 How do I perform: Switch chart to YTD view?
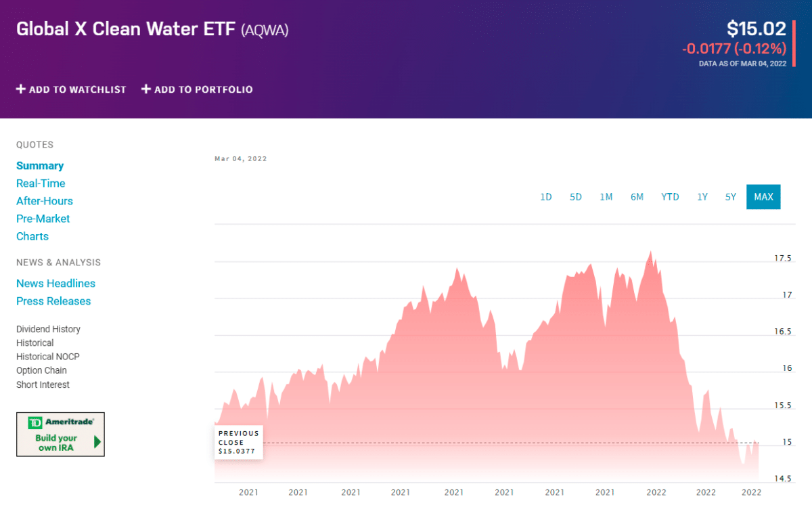[x=670, y=197]
